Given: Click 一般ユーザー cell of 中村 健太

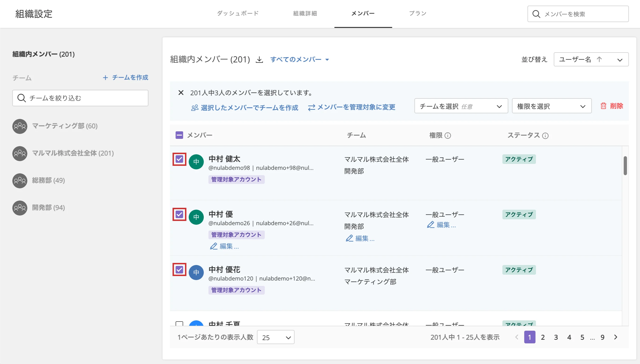Looking at the screenshot, I should point(445,159).
